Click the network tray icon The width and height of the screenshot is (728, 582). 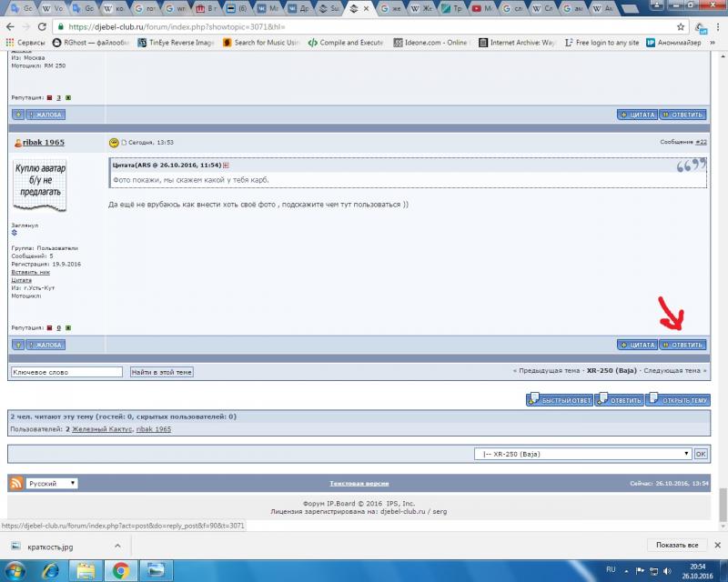(653, 571)
